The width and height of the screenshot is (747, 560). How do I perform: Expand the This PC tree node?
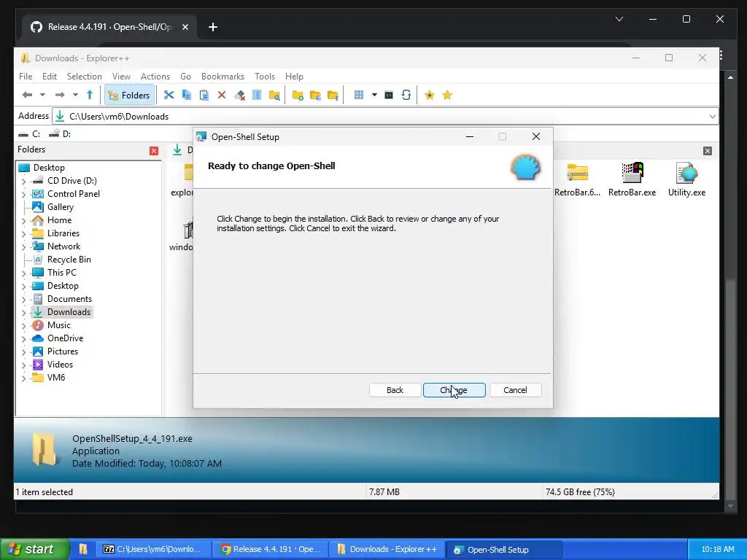tap(24, 273)
